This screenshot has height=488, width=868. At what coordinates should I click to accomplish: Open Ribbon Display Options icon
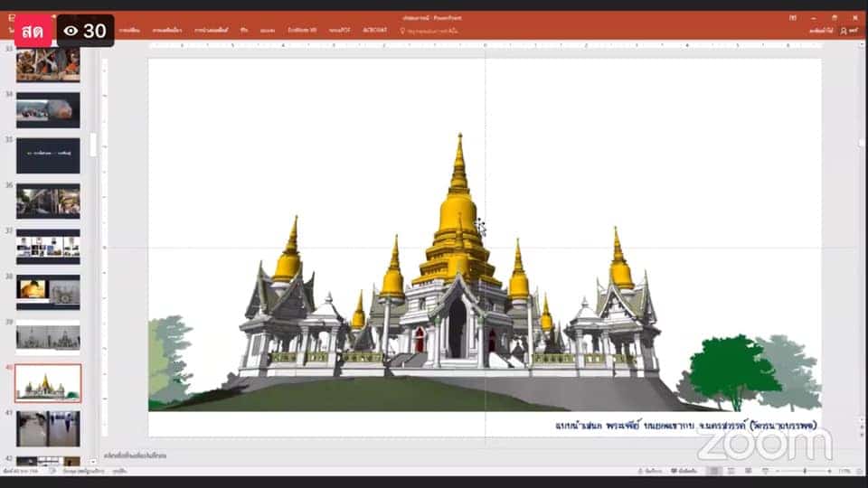(793, 18)
